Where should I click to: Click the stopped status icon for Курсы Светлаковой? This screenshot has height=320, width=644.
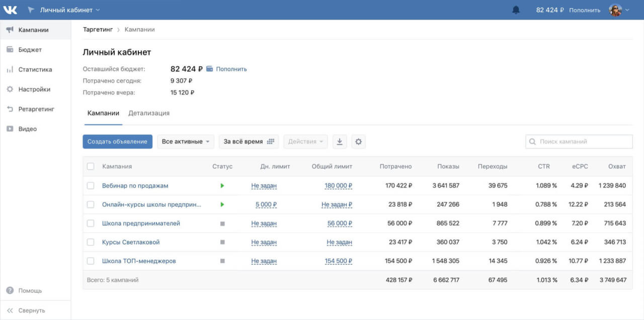point(222,242)
